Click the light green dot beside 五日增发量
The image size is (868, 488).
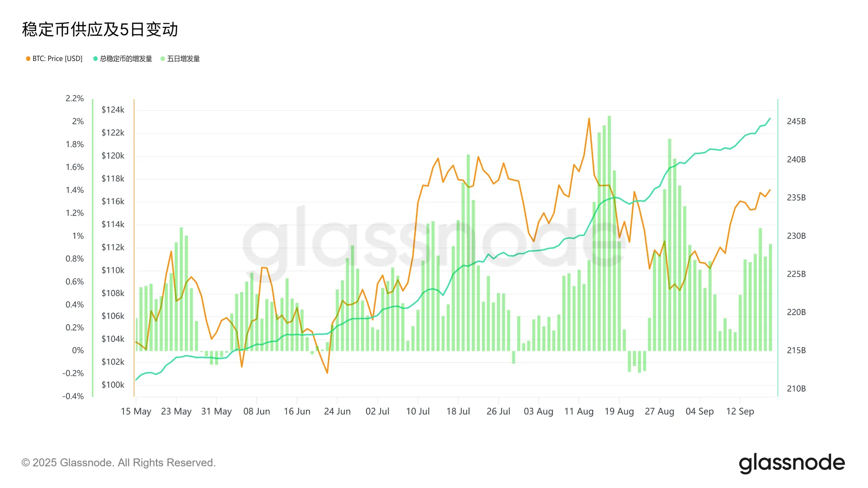pyautogui.click(x=163, y=59)
